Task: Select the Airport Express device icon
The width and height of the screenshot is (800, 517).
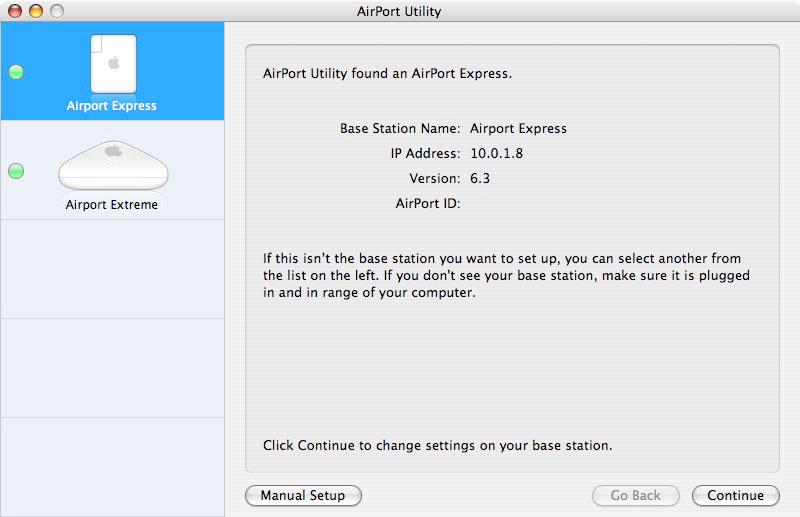Action: [x=113, y=63]
